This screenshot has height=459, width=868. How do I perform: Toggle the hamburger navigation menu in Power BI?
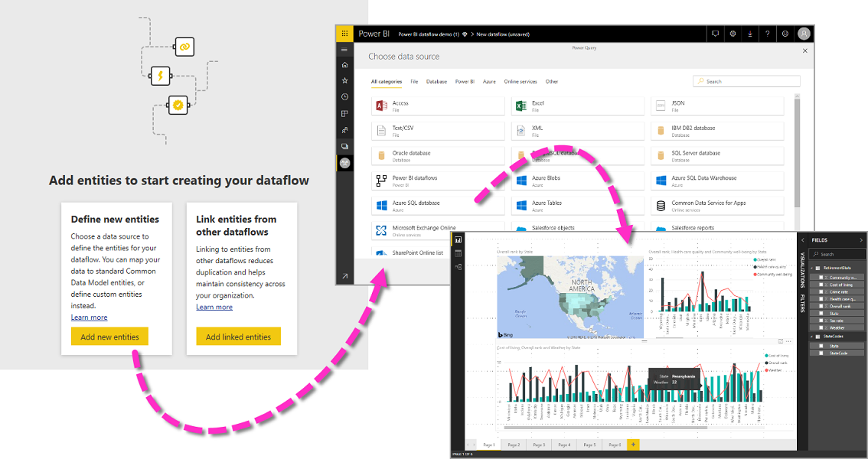coord(344,50)
